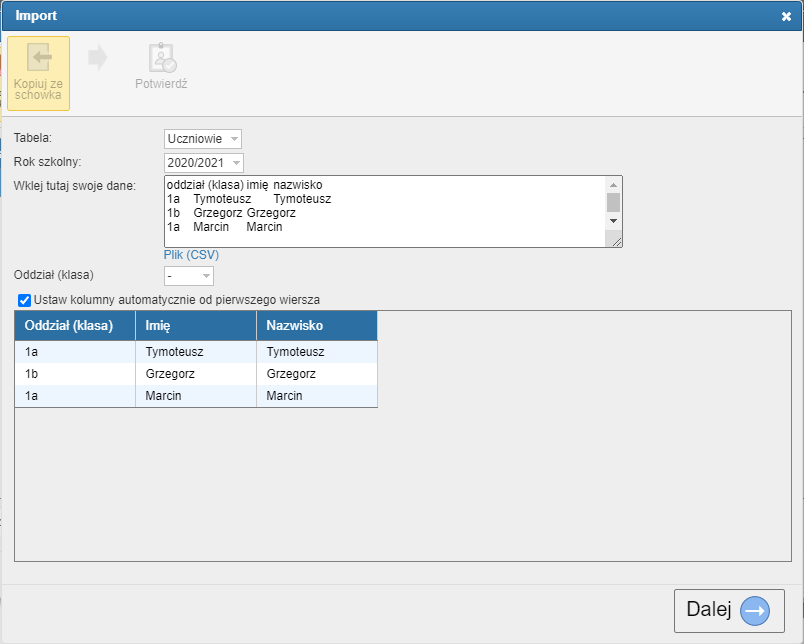Close the Import dialog
The height and width of the screenshot is (644, 804).
(786, 16)
